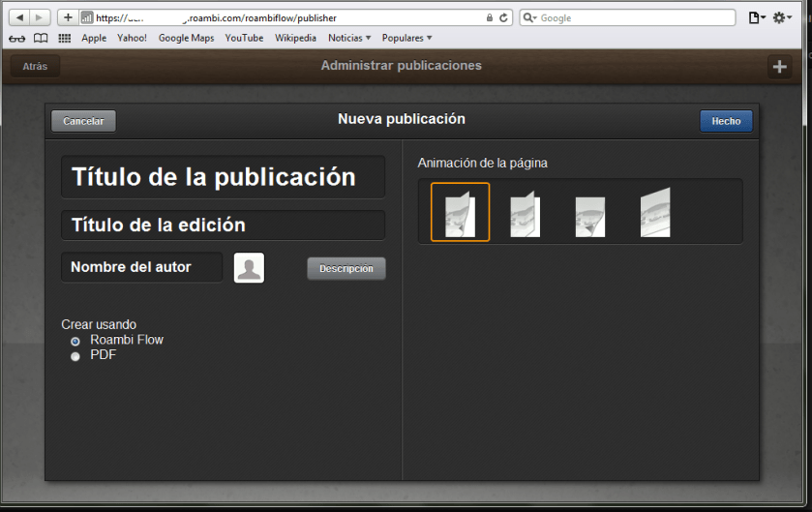Choose the second page animation style
The width and height of the screenshot is (812, 512).
(x=525, y=213)
